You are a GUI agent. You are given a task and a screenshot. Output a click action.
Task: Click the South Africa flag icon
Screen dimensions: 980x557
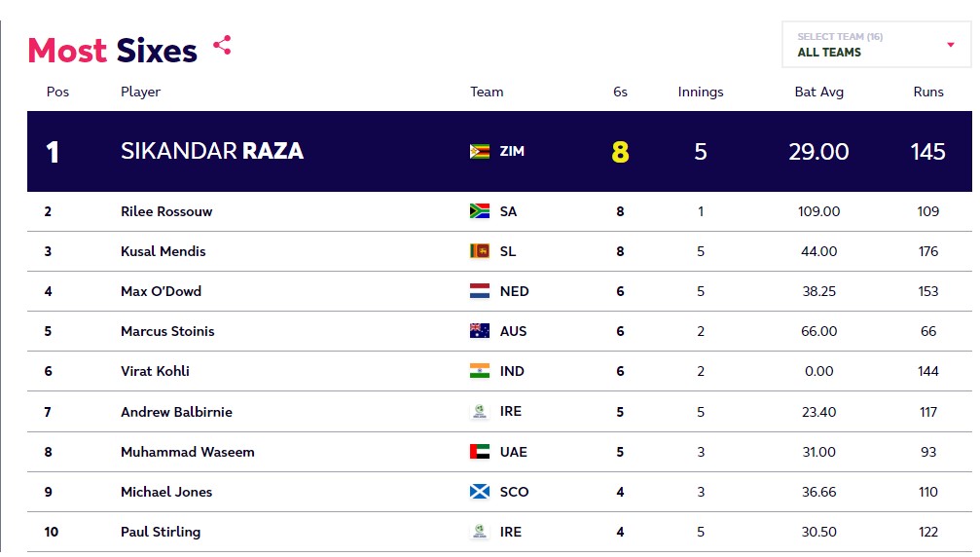480,211
